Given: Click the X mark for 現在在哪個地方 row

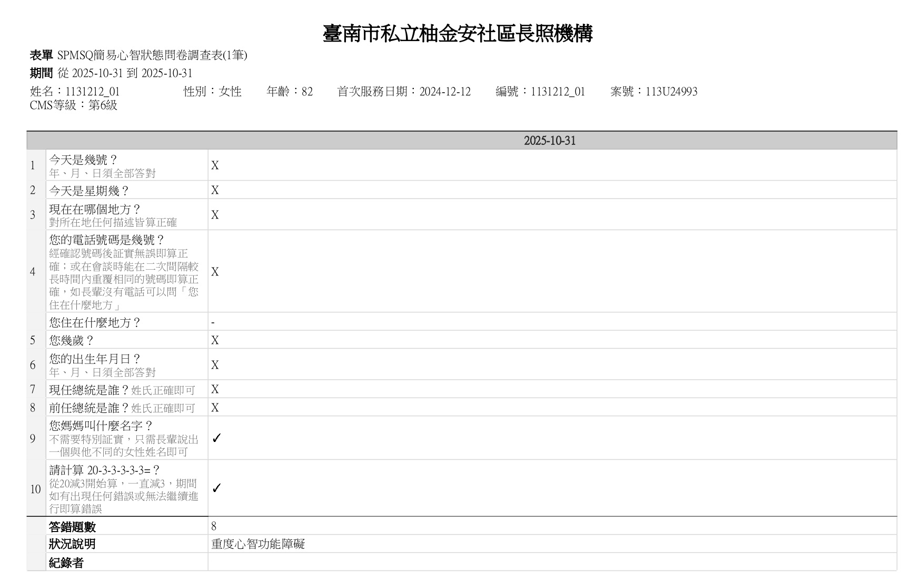Looking at the screenshot, I should [x=215, y=215].
